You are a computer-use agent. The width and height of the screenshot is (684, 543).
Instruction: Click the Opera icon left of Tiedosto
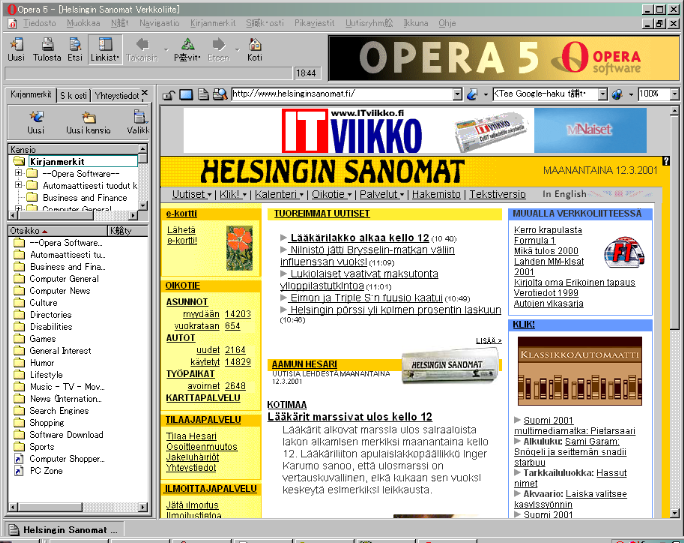point(12,23)
